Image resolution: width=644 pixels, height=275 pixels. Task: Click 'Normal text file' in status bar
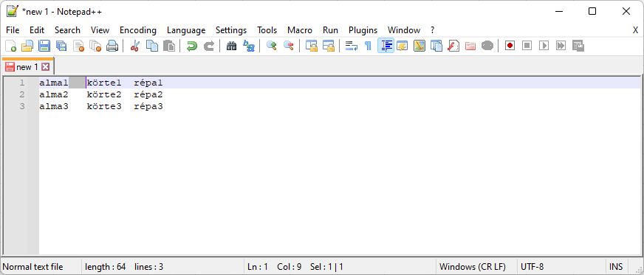(32, 267)
